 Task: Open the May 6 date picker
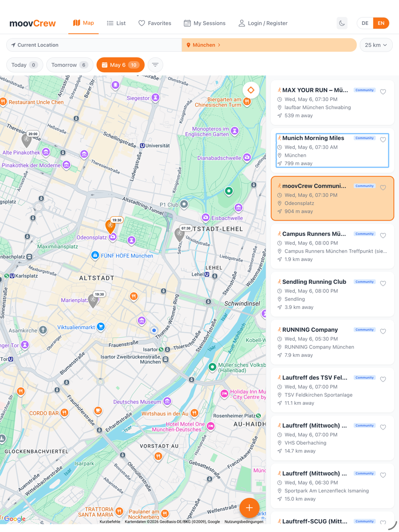[121, 65]
